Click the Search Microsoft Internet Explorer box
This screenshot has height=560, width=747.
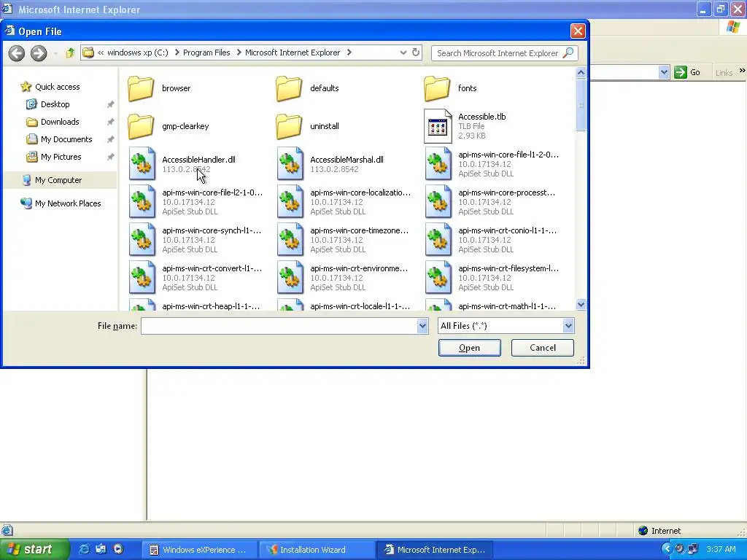tap(498, 52)
